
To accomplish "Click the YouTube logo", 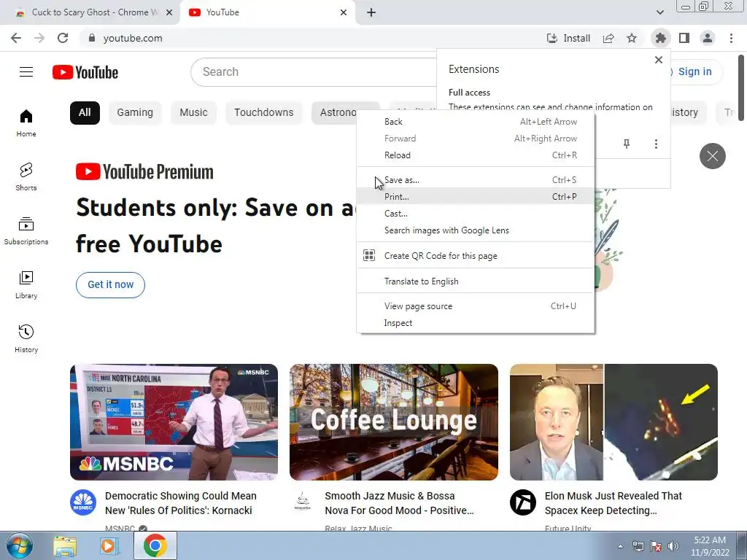I will click(x=85, y=72).
